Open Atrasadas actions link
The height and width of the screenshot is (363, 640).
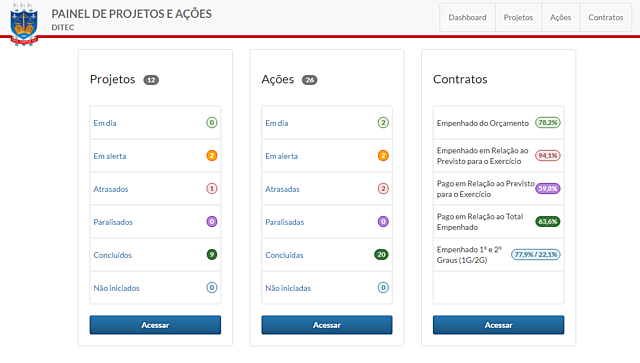282,189
